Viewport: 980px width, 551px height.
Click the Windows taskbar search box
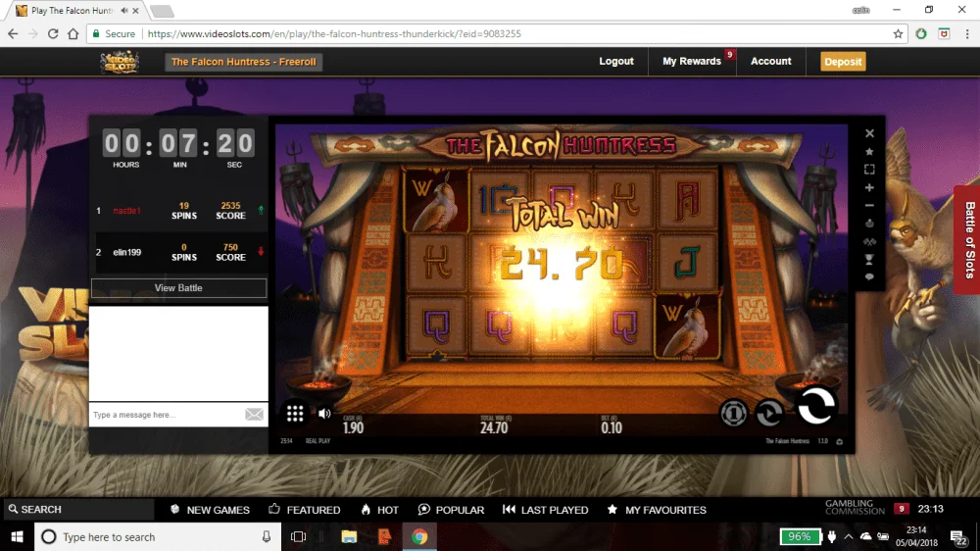pyautogui.click(x=156, y=536)
